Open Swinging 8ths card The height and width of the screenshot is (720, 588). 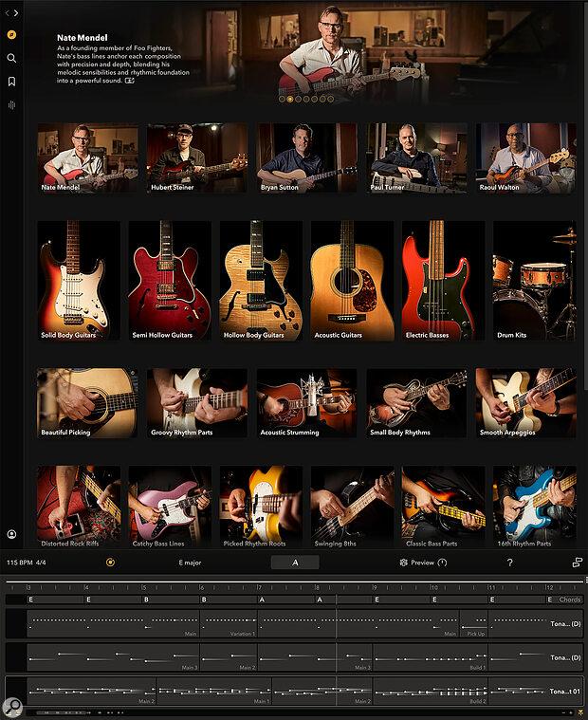(352, 507)
